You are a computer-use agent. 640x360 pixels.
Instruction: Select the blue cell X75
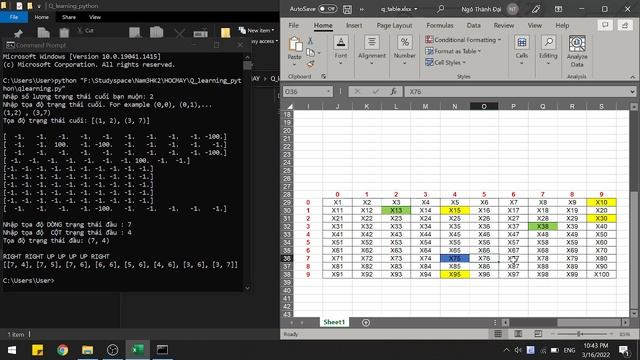click(x=455, y=258)
